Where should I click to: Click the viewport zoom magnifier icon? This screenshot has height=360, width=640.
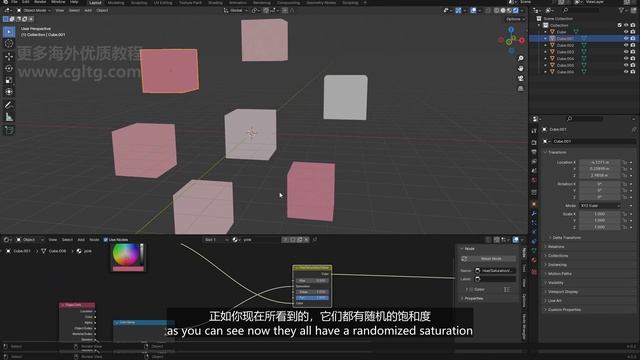click(x=520, y=58)
